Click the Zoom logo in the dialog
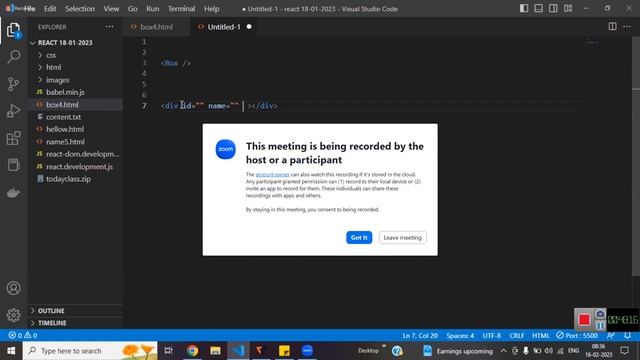Image resolution: width=640 pixels, height=360 pixels. tap(226, 149)
